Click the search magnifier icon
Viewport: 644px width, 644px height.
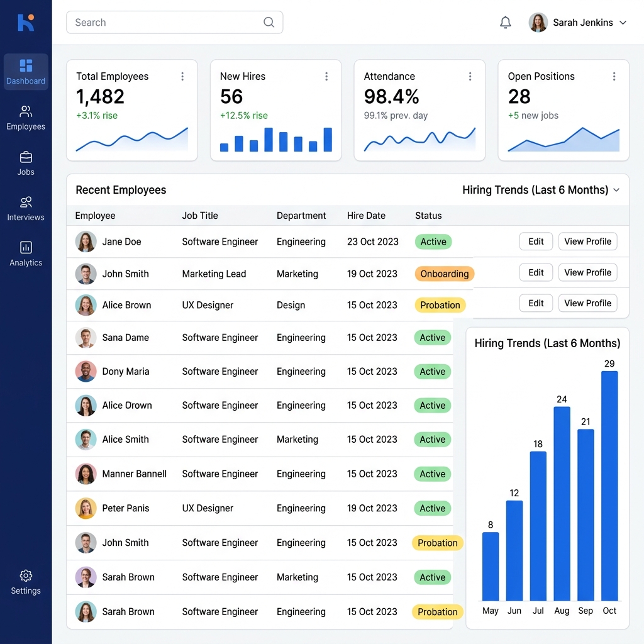tap(269, 22)
